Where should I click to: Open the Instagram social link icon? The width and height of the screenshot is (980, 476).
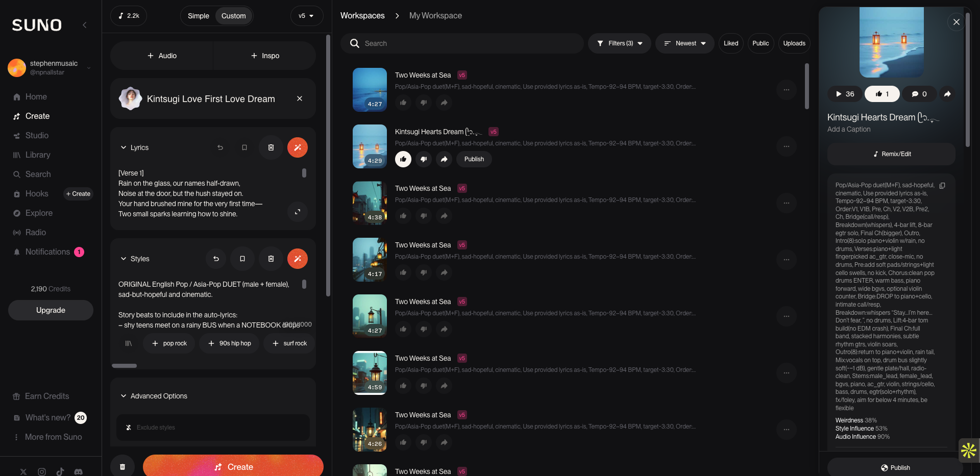pos(42,472)
